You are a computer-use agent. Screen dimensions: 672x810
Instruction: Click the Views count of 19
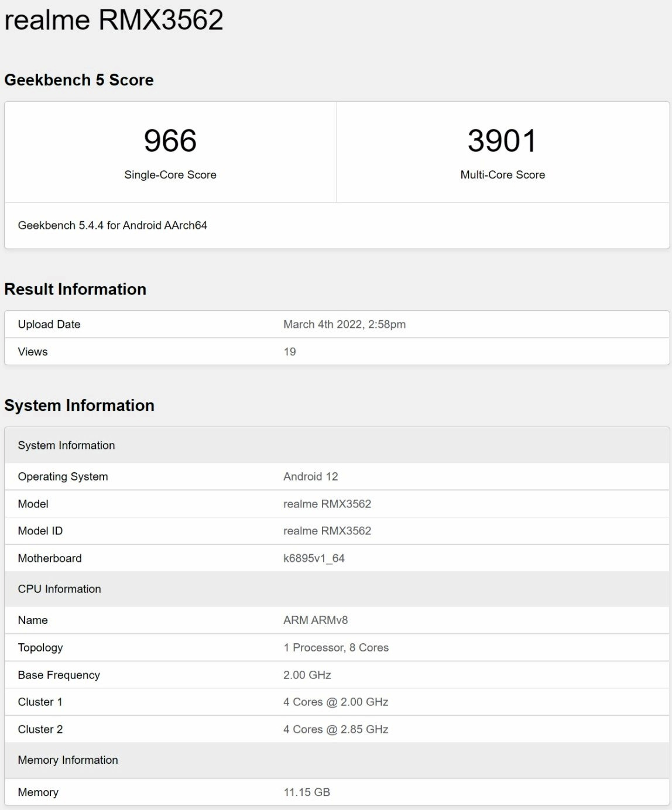[x=290, y=352]
